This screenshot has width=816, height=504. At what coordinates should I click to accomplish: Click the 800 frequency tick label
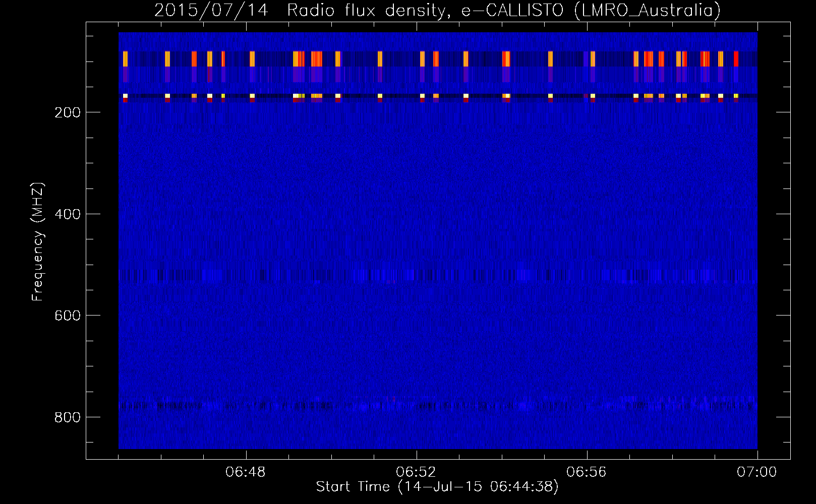[67, 417]
